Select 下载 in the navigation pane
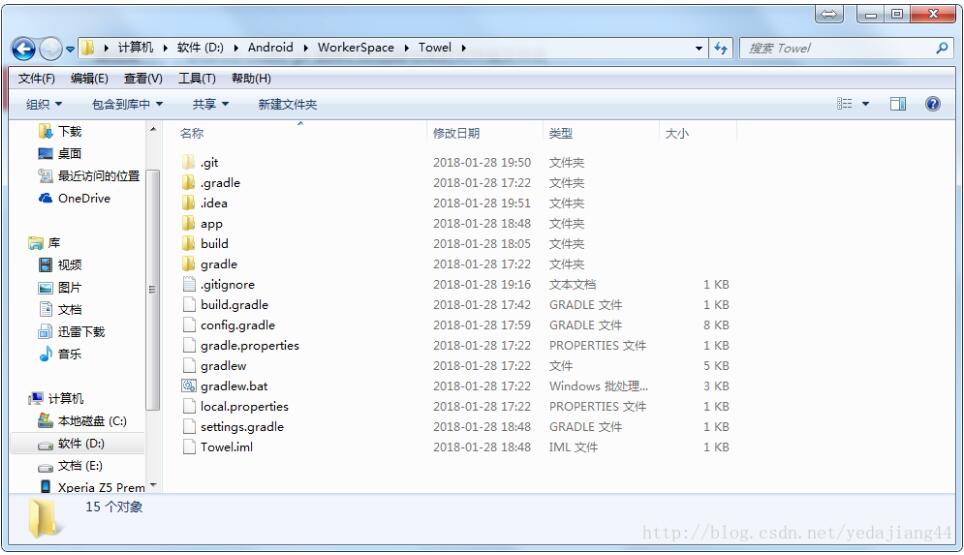964x555 pixels. point(60,132)
